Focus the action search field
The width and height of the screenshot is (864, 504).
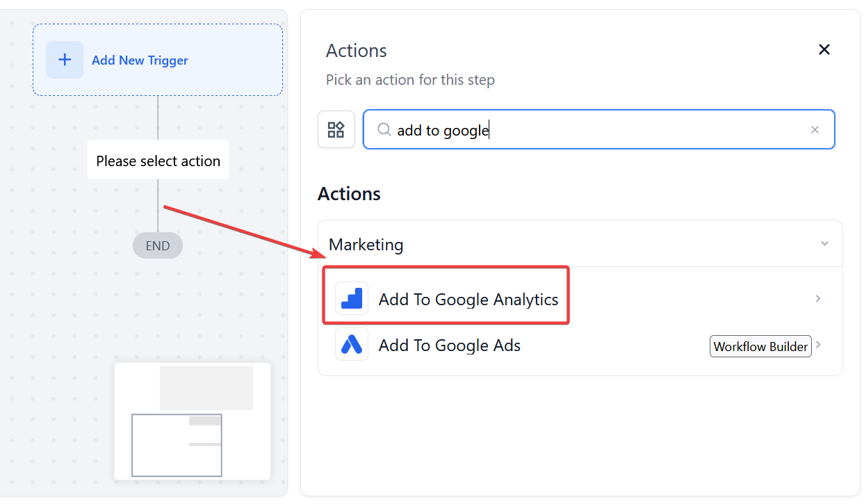pos(598,129)
